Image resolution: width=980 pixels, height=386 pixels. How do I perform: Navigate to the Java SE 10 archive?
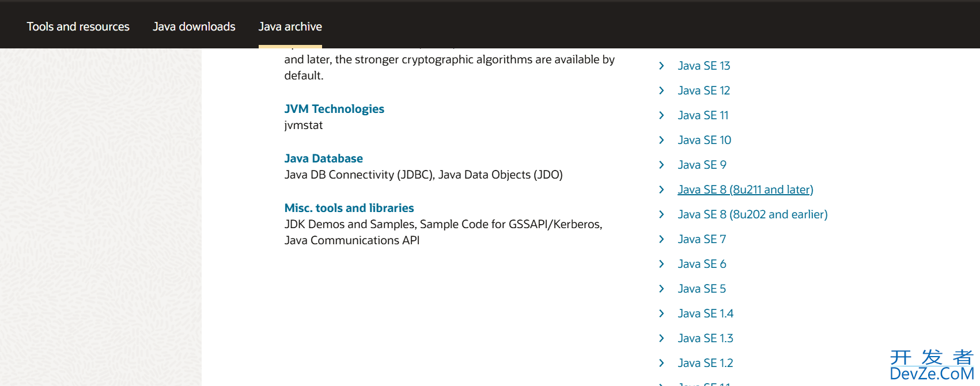point(705,140)
